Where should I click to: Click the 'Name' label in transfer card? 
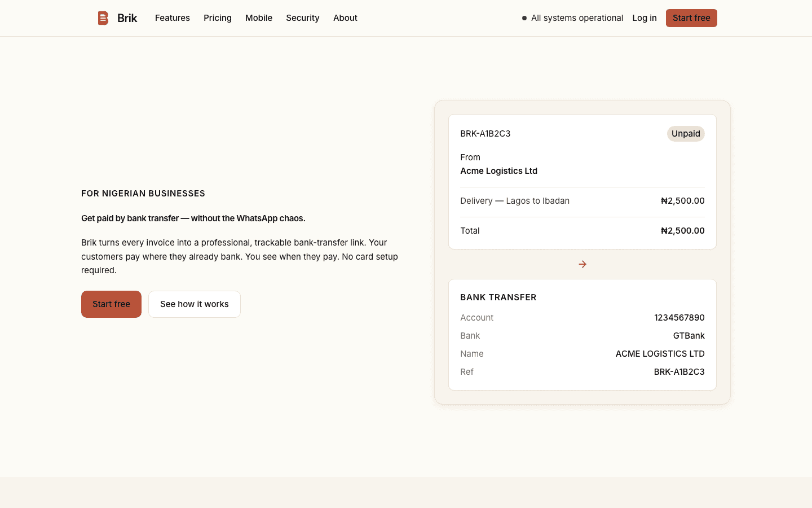pyautogui.click(x=472, y=354)
